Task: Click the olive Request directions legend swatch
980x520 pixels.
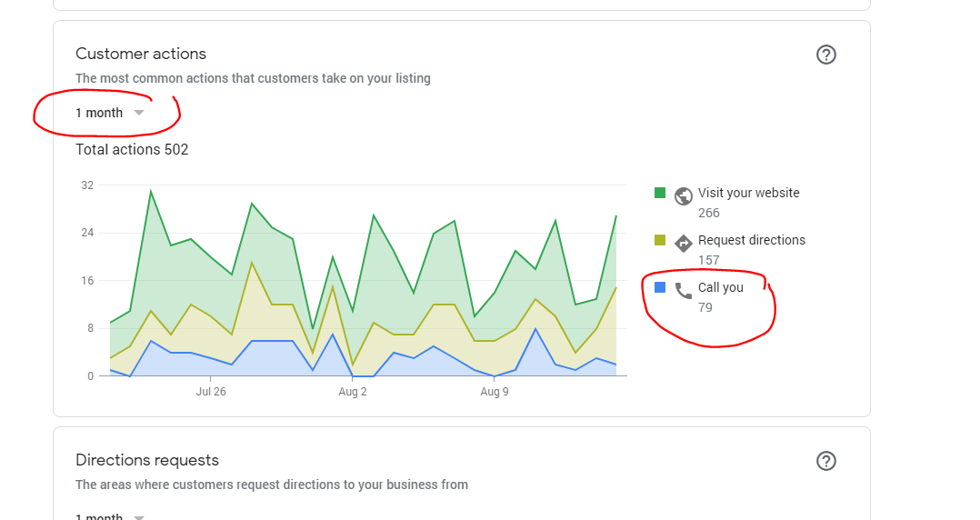Action: coord(660,240)
